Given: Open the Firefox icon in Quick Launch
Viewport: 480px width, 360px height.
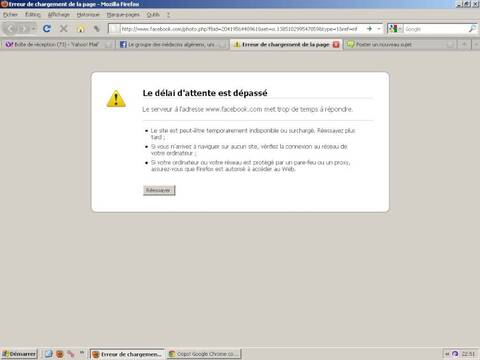Looking at the screenshot, I should 60,354.
